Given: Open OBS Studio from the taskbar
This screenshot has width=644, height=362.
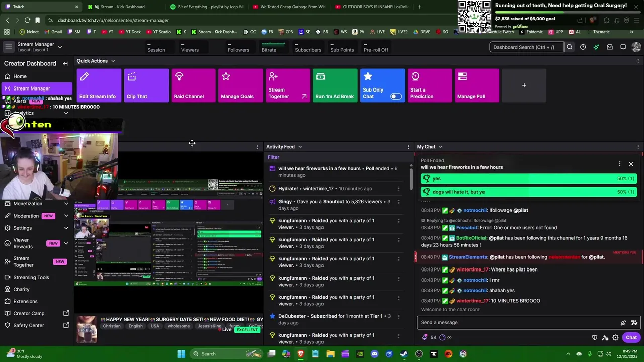Looking at the screenshot, I should (x=419, y=354).
